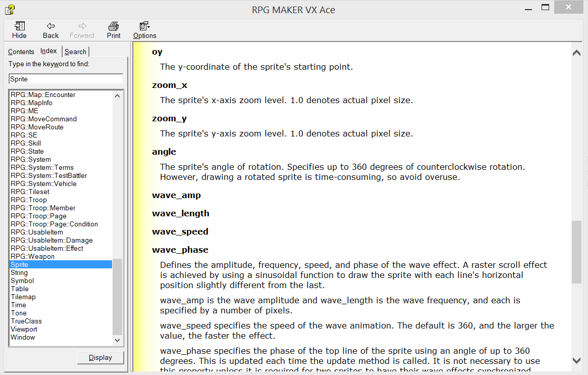Select RPG::System::Terms index entry
This screenshot has width=588, height=375.
[42, 167]
